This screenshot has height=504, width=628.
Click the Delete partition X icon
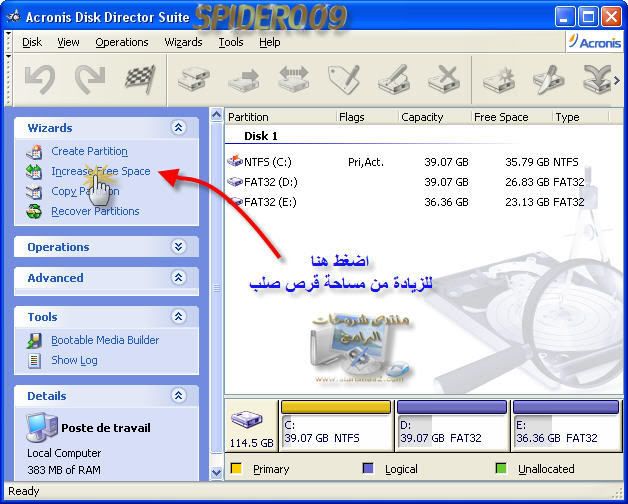click(x=444, y=79)
